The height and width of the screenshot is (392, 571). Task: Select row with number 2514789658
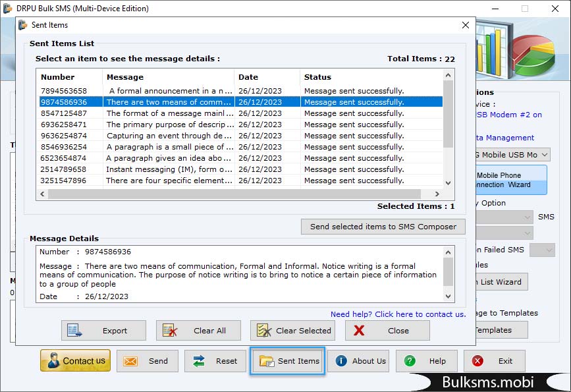coord(241,169)
